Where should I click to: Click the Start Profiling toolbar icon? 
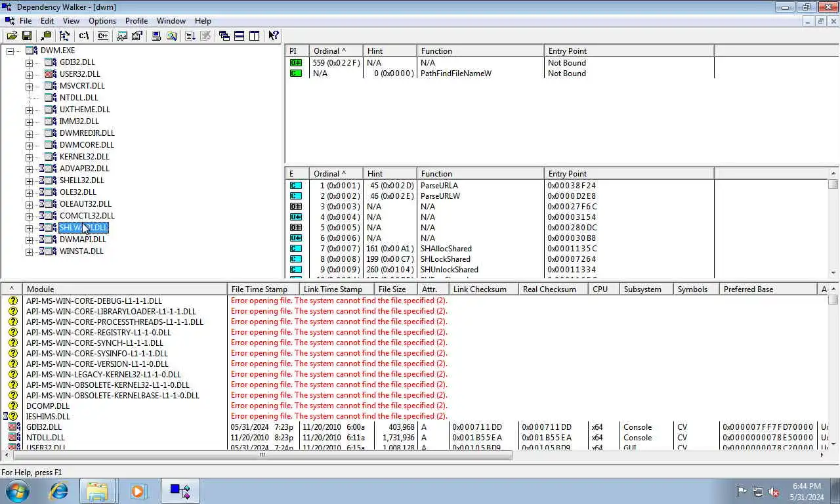[190, 35]
